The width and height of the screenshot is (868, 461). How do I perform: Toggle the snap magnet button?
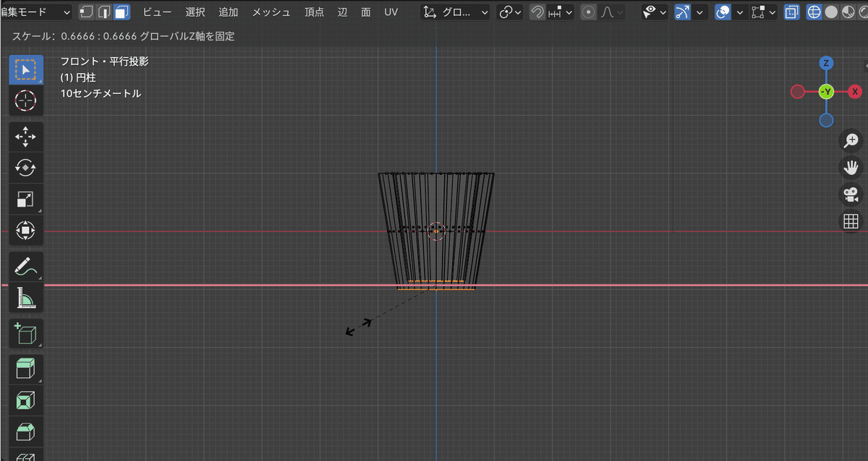click(x=537, y=12)
